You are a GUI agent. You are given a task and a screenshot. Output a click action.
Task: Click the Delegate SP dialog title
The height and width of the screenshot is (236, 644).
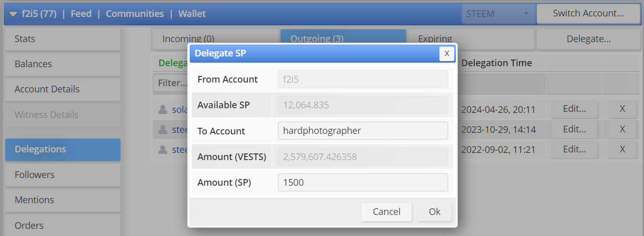click(x=220, y=53)
